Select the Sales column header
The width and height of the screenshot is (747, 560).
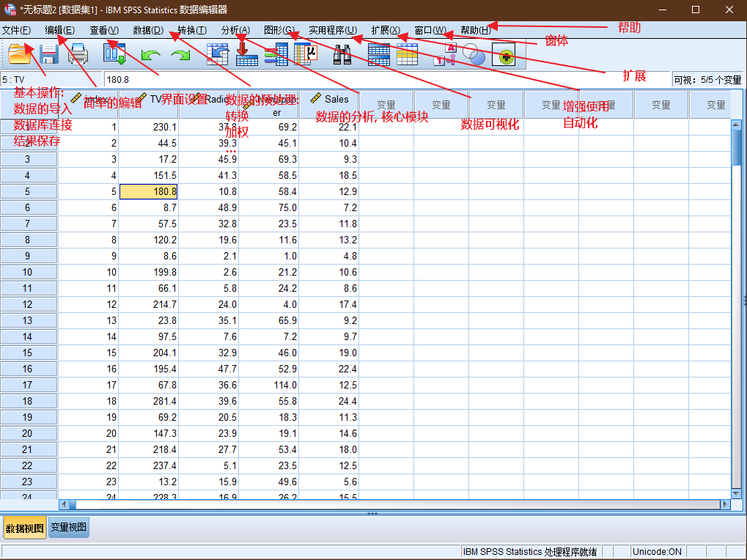pyautogui.click(x=328, y=104)
